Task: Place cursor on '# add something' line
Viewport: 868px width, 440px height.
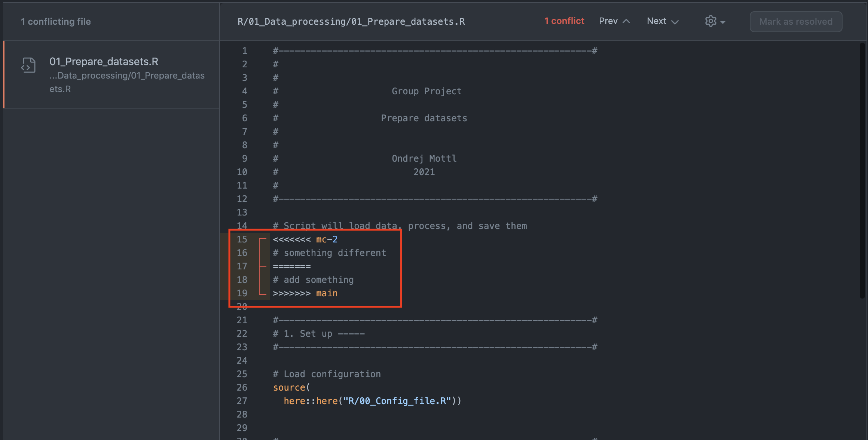Action: [313, 280]
